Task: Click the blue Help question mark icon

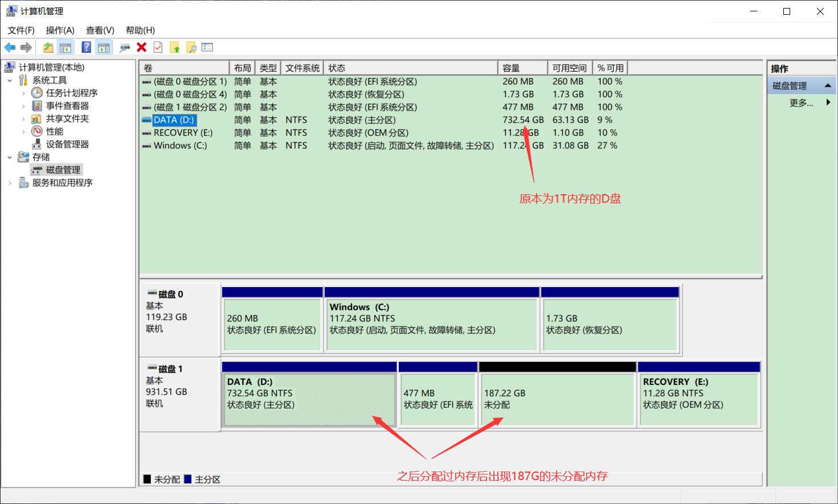Action: click(x=87, y=48)
